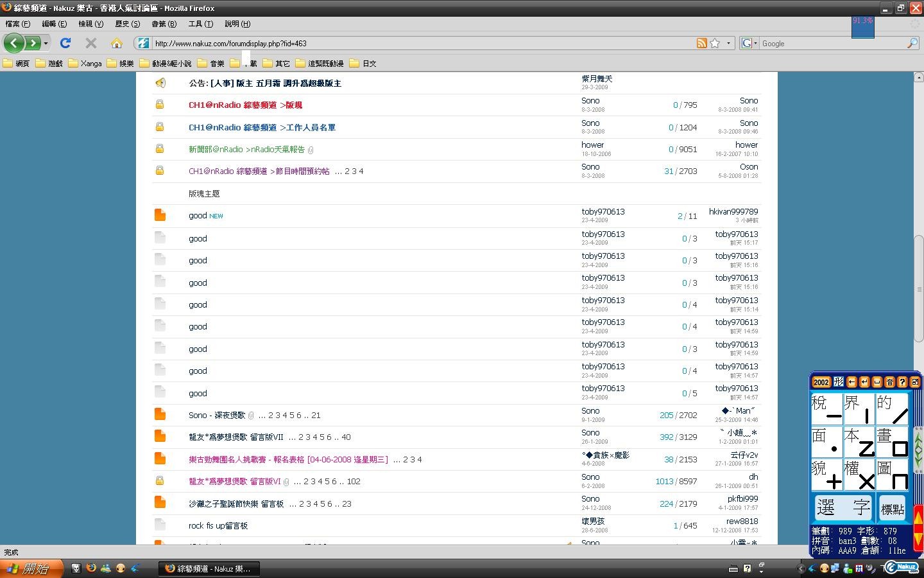
Task: Click the 標點 punctuation button
Action: coord(893,508)
